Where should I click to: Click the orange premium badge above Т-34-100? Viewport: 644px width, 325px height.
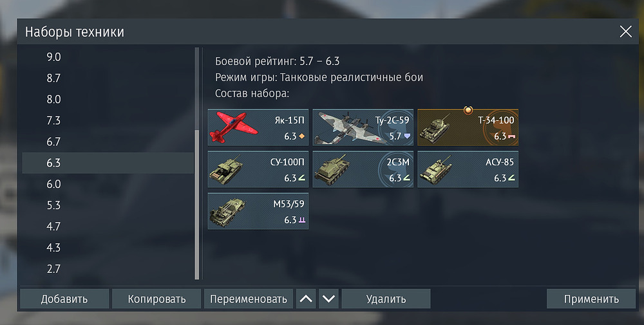[468, 110]
